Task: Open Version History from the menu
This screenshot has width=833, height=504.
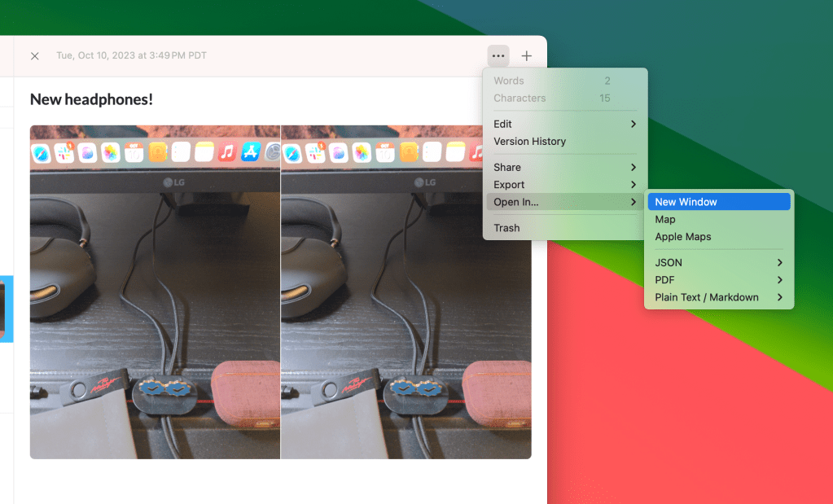Action: click(529, 142)
